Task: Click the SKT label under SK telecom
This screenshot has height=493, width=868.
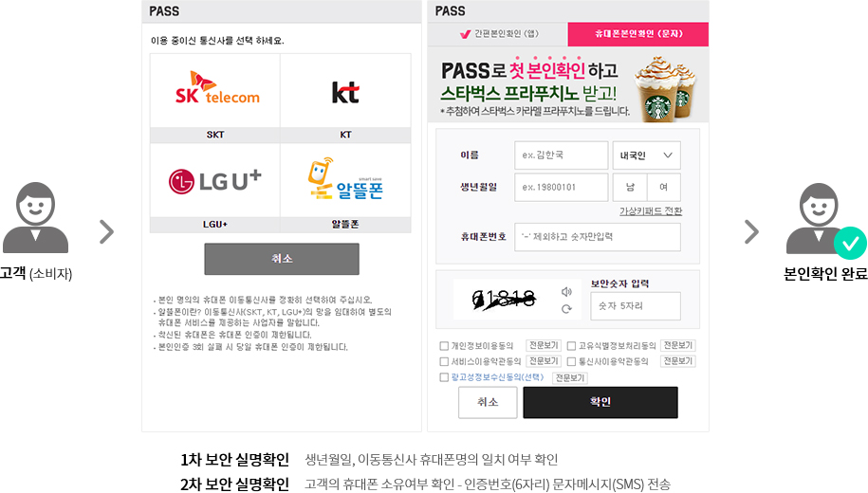Action: 215,135
